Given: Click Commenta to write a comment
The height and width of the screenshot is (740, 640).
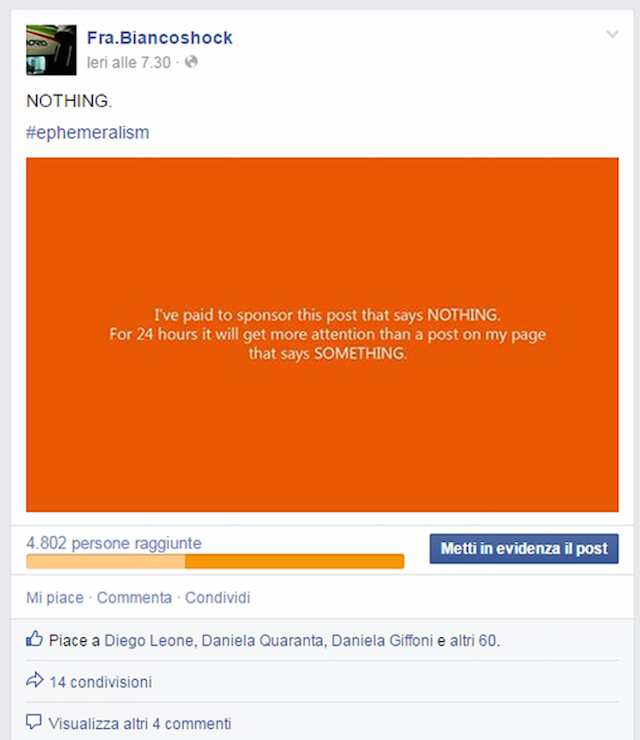Looking at the screenshot, I should tap(134, 597).
